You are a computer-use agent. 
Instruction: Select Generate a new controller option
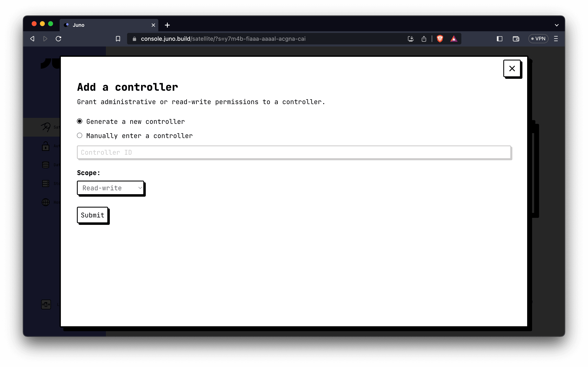(x=80, y=121)
